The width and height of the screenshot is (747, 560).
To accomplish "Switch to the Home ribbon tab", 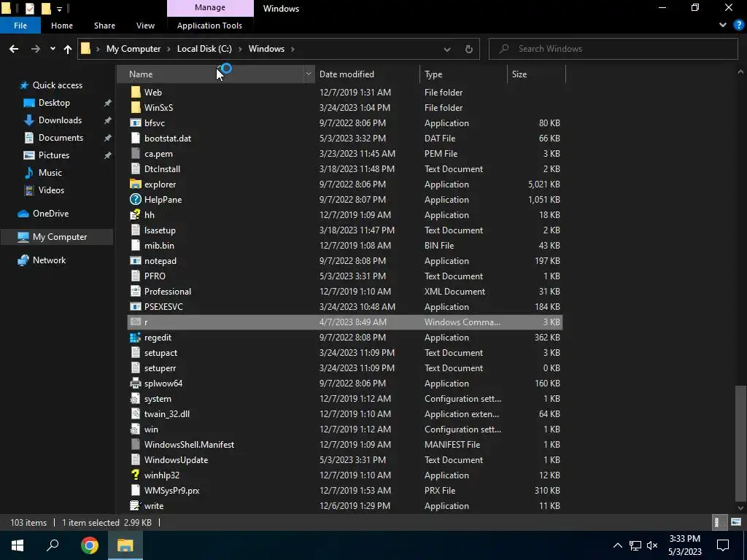I will click(62, 26).
